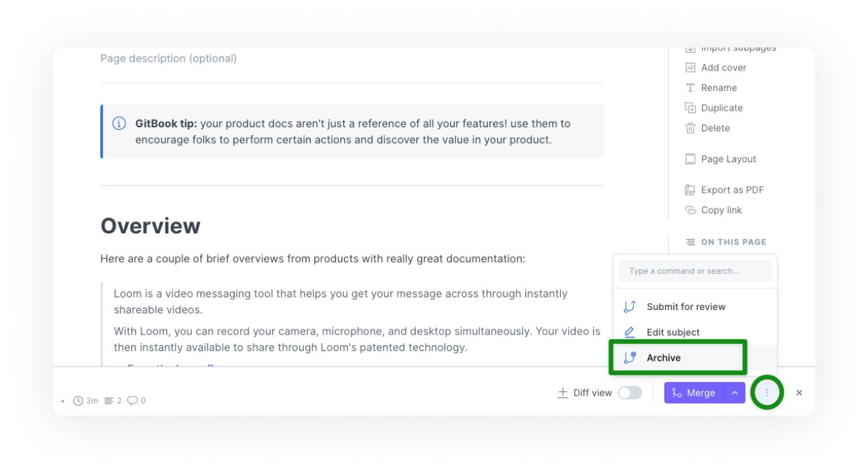Viewport: 868px width, 469px height.
Task: Click the comments bubble icon in status bar
Action: click(132, 400)
